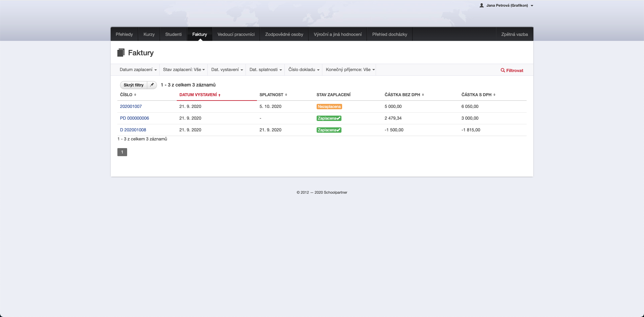Click Skrýt filtry button

point(133,85)
